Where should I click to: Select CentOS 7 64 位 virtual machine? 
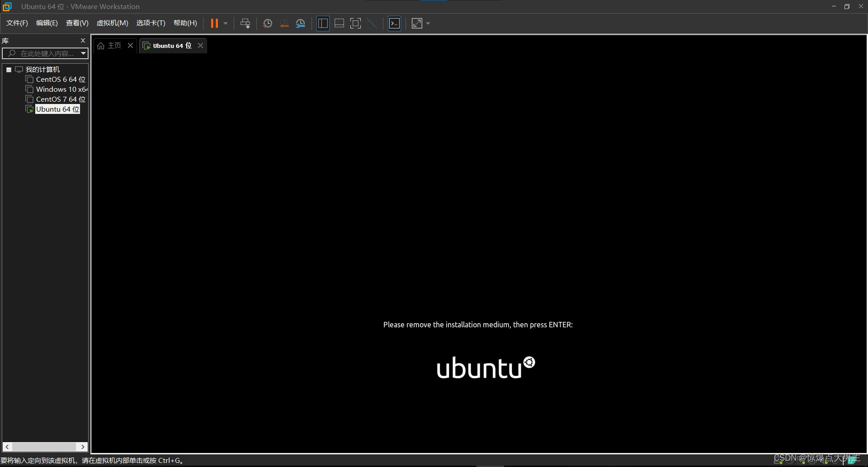(61, 99)
